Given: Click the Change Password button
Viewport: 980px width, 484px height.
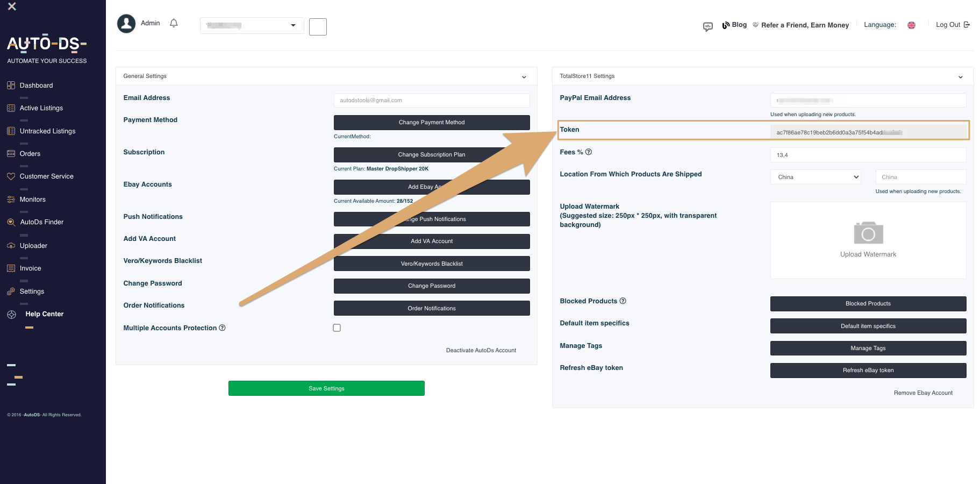Looking at the screenshot, I should 432,286.
